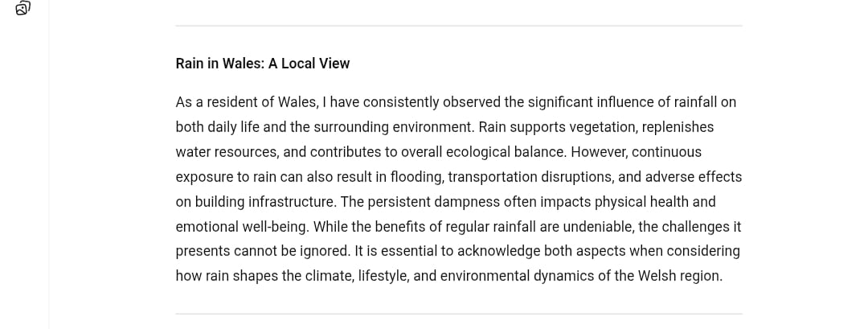Screen dimensions: 868x329
Task: Click the words "surrounding environment"
Action: click(x=394, y=127)
